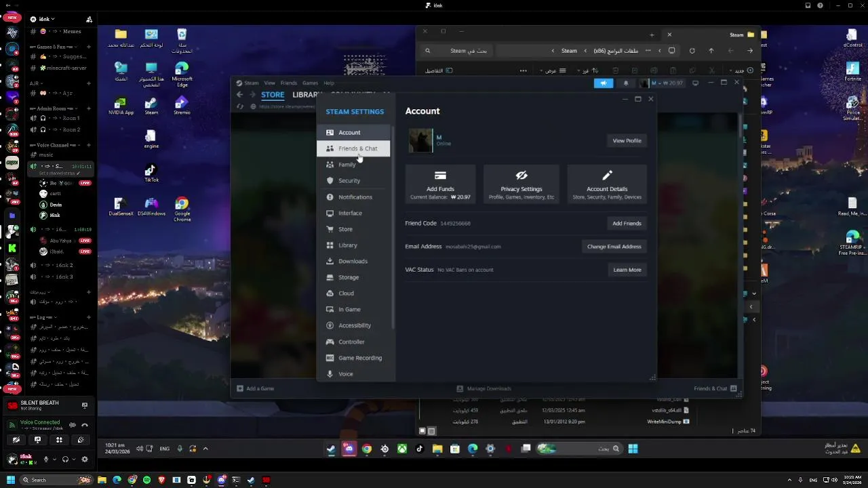Open Stremio desktop shortcut
The height and width of the screenshot is (488, 868).
[x=181, y=105]
